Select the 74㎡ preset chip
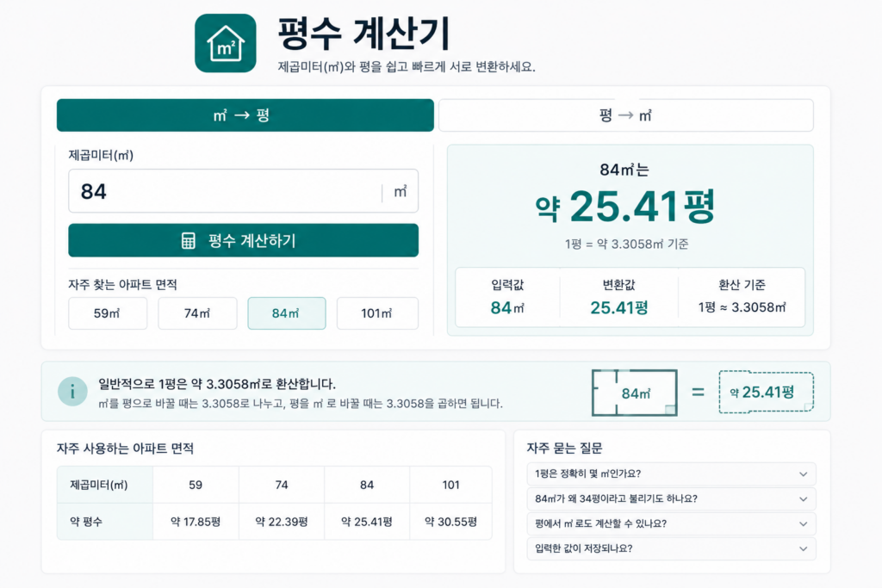Image resolution: width=882 pixels, height=588 pixels. click(x=197, y=313)
